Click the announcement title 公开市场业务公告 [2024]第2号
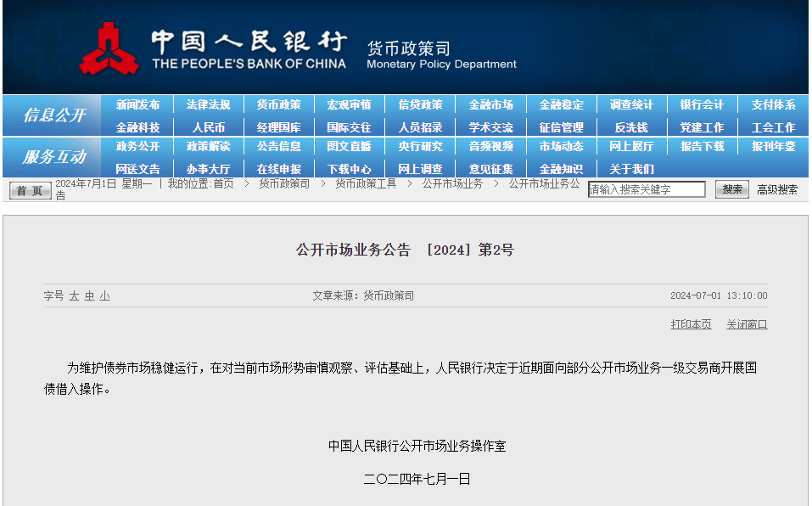The image size is (812, 506). (405, 250)
